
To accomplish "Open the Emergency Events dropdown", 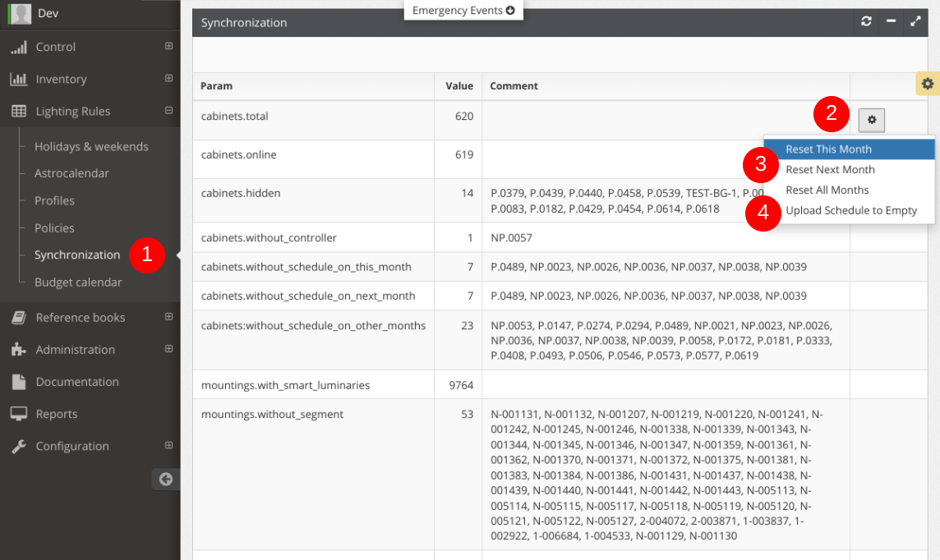I will pos(463,11).
